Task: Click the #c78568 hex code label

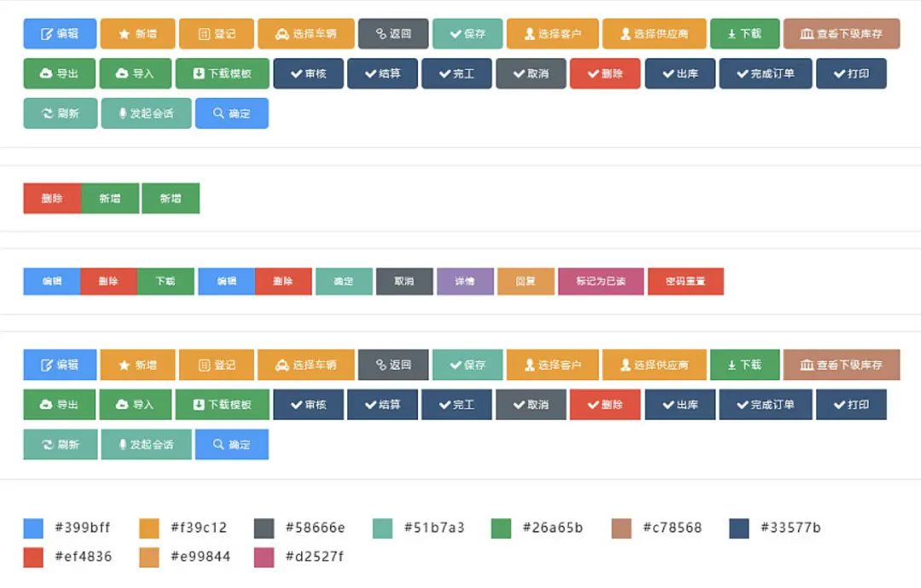Action: point(672,528)
